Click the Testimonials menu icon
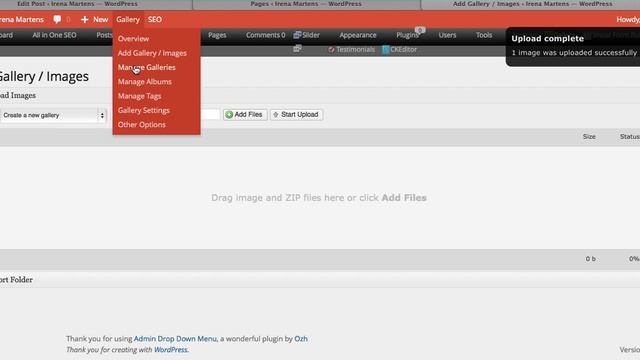The height and width of the screenshot is (360, 640). click(x=331, y=49)
